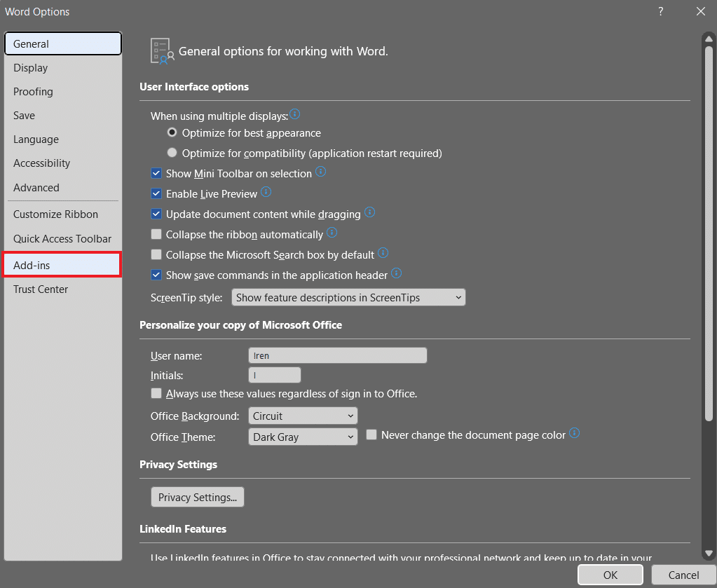717x588 pixels.
Task: Enable Collapse the ribbon automatically checkbox
Action: coord(156,235)
